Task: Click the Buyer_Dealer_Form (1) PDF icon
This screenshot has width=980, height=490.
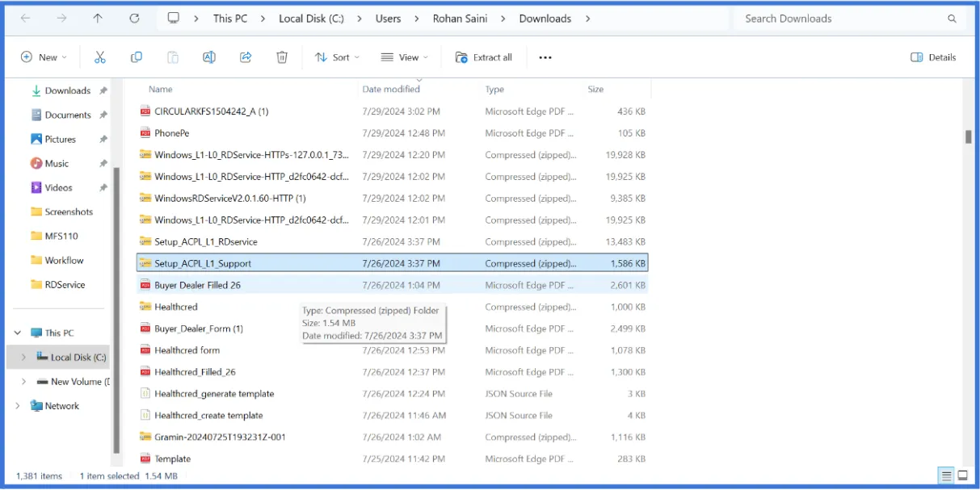Action: click(x=145, y=329)
